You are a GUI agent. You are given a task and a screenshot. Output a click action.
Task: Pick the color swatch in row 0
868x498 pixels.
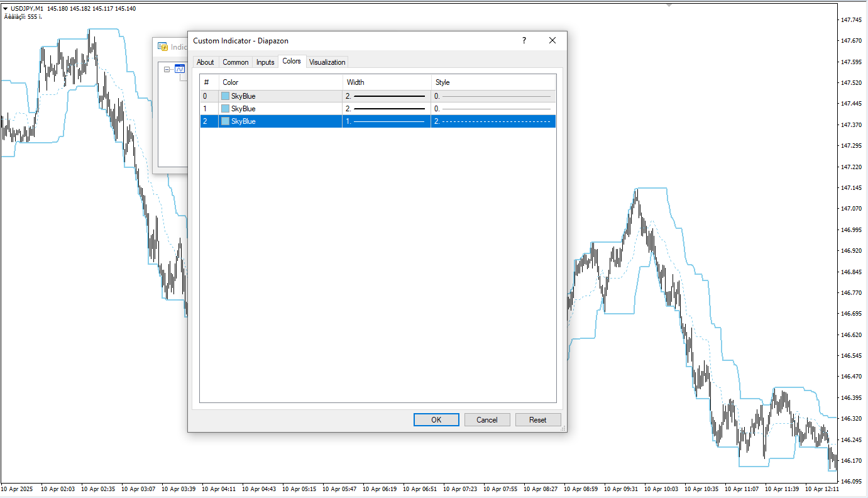(x=225, y=96)
